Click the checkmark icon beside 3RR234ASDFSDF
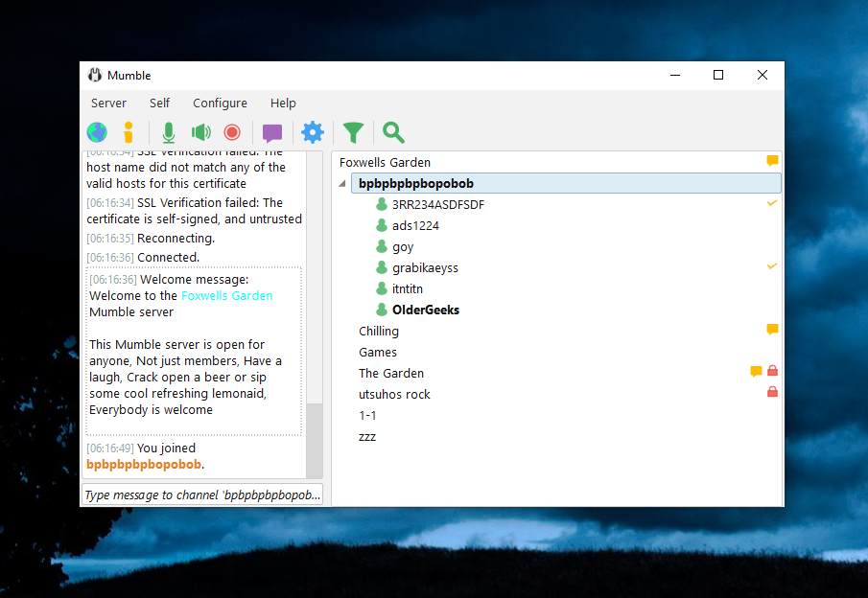Screen dimensions: 868x598 772,203
